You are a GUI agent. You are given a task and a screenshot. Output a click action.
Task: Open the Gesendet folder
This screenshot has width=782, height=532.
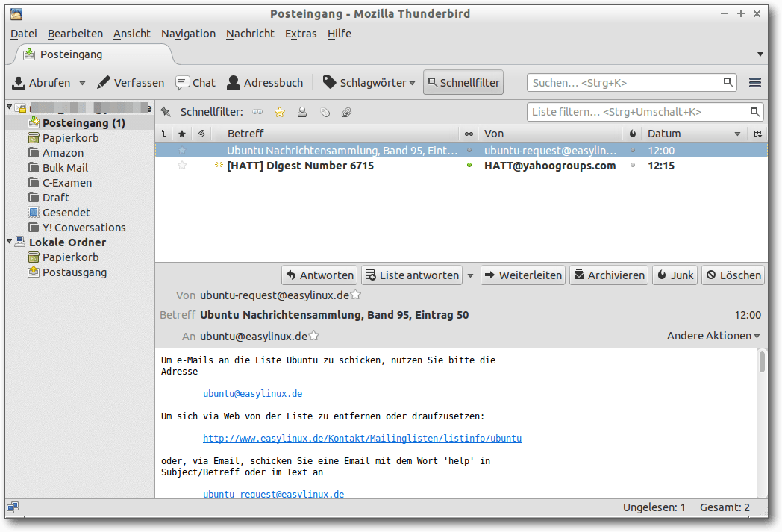(x=66, y=213)
